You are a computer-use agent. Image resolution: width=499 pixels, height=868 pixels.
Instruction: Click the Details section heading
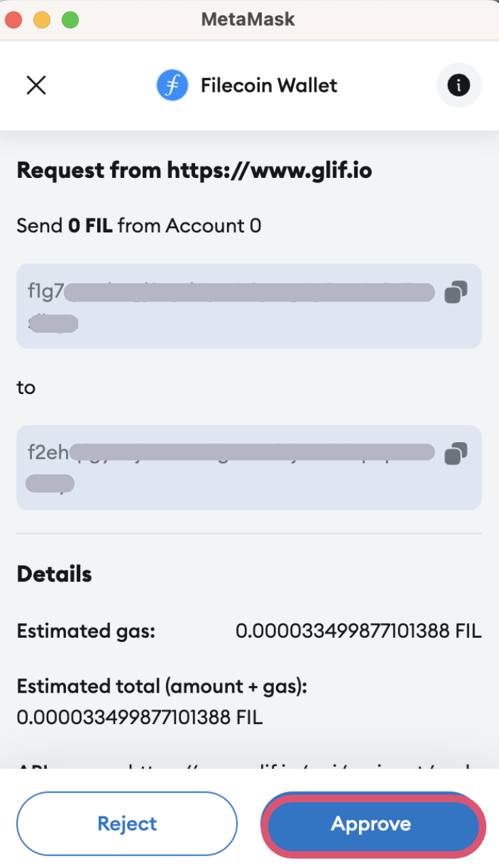54,575
